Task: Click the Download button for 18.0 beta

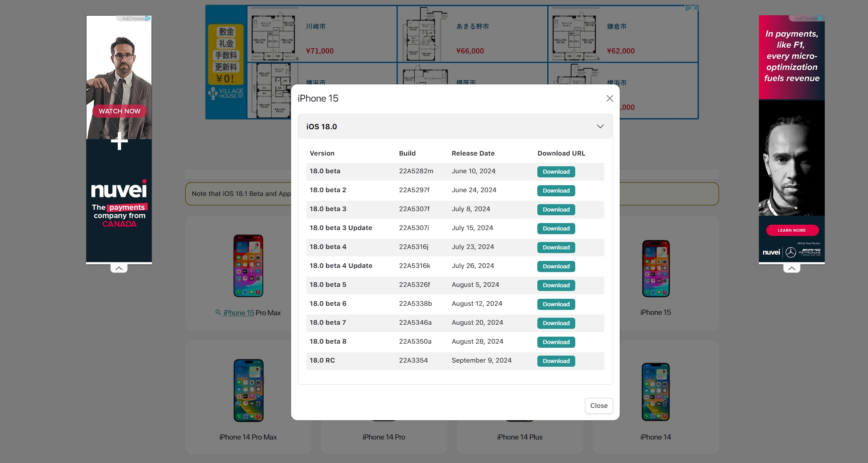Action: [x=555, y=172]
